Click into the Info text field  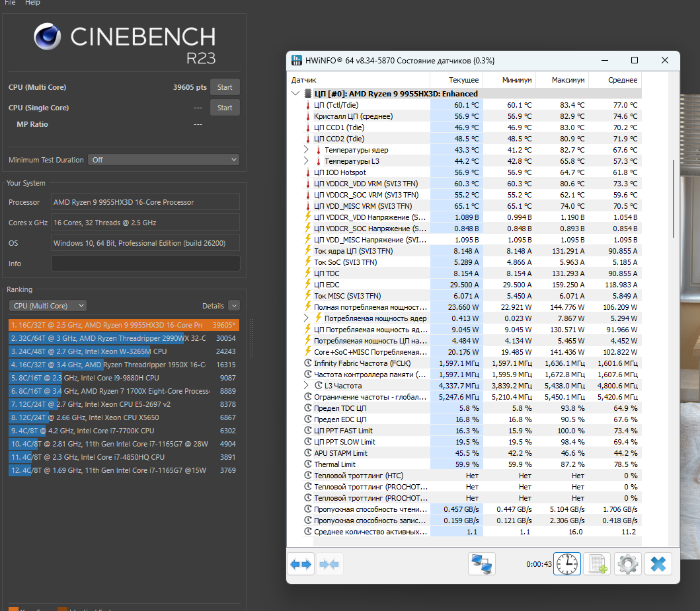(145, 264)
